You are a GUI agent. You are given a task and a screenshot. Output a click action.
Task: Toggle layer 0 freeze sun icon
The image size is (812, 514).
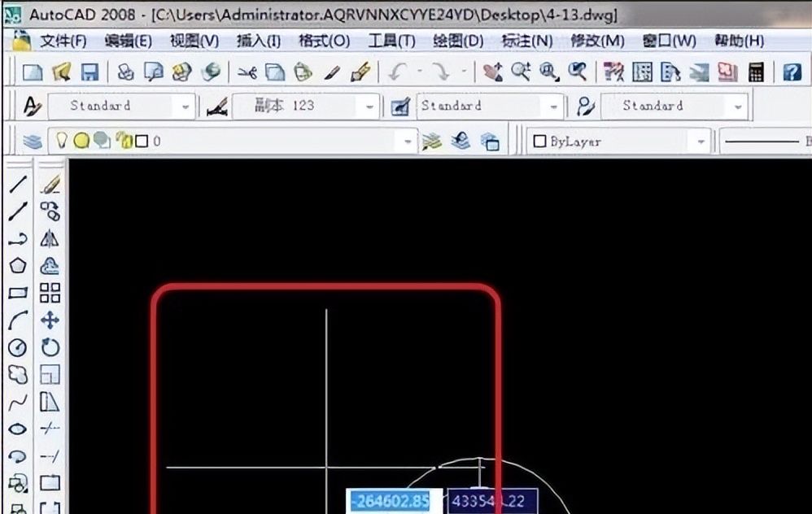(x=81, y=142)
